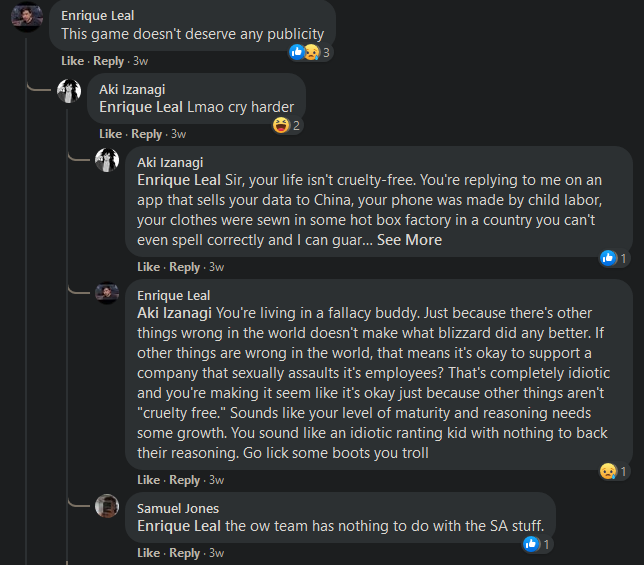
Task: Like the 'This game doesn't deserve any publicity' comment
Action: tap(72, 61)
